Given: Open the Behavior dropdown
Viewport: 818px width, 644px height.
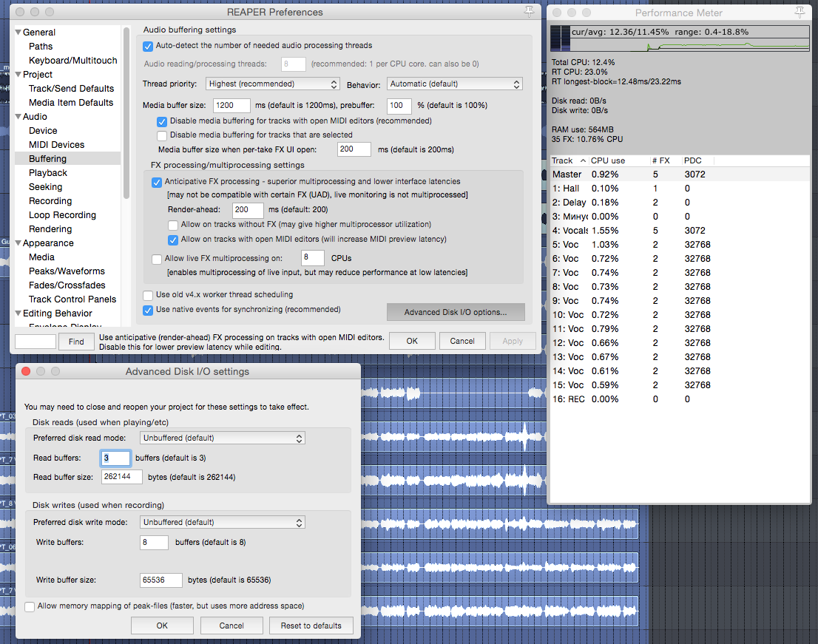Looking at the screenshot, I should [454, 84].
